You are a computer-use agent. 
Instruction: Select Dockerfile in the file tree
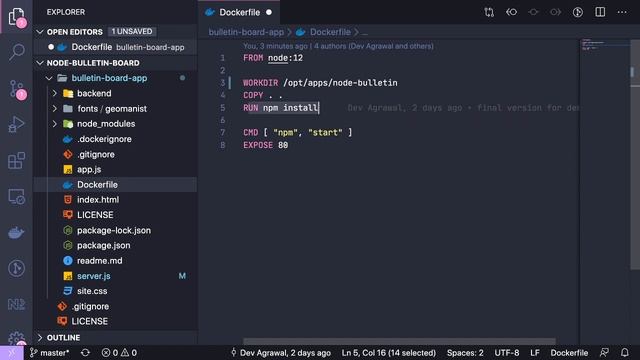pos(116,184)
